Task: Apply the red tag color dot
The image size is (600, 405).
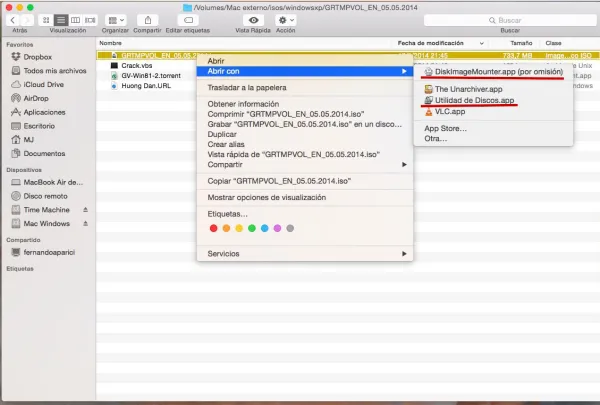Action: 213,228
